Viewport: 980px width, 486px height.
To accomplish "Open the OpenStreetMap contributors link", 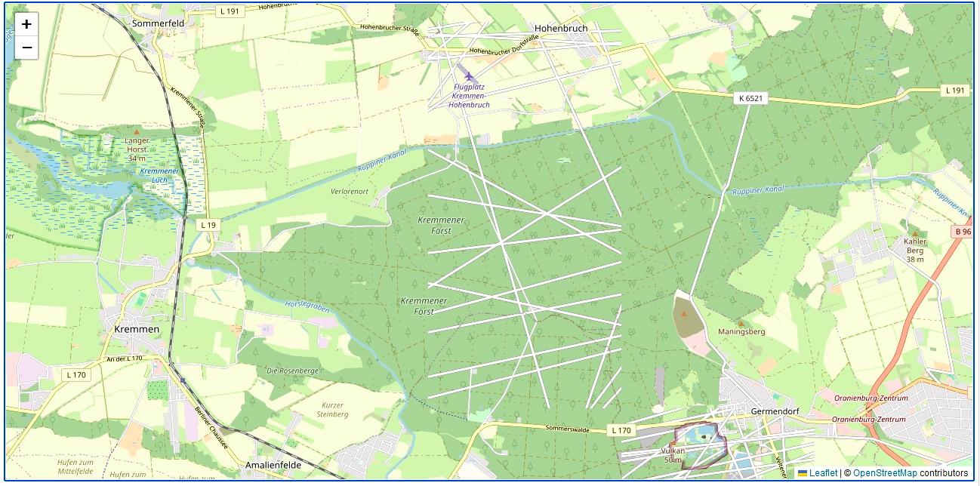I will [885, 473].
